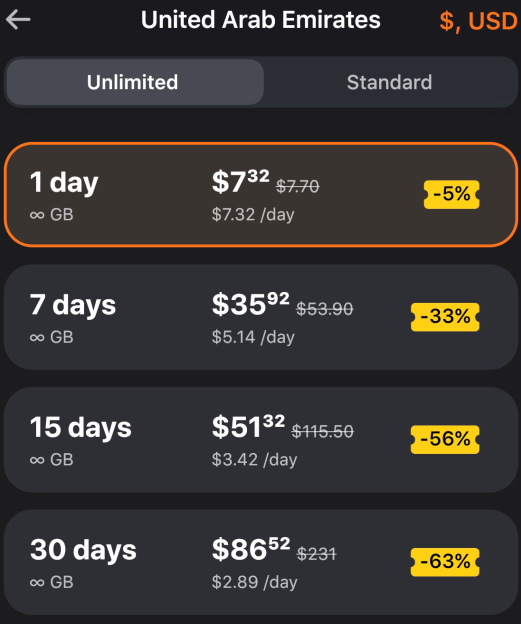The width and height of the screenshot is (521, 624).
Task: Tap the -63% discount ticket badge
Action: click(x=445, y=562)
